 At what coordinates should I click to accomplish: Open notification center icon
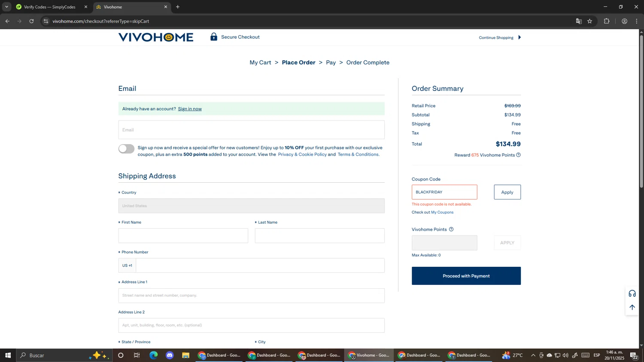click(x=634, y=355)
